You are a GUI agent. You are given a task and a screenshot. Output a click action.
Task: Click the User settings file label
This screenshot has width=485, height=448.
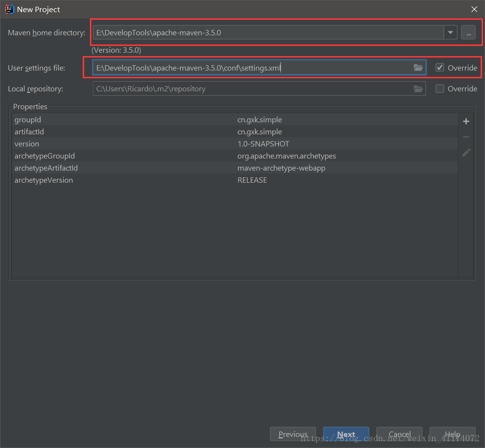pyautogui.click(x=36, y=68)
